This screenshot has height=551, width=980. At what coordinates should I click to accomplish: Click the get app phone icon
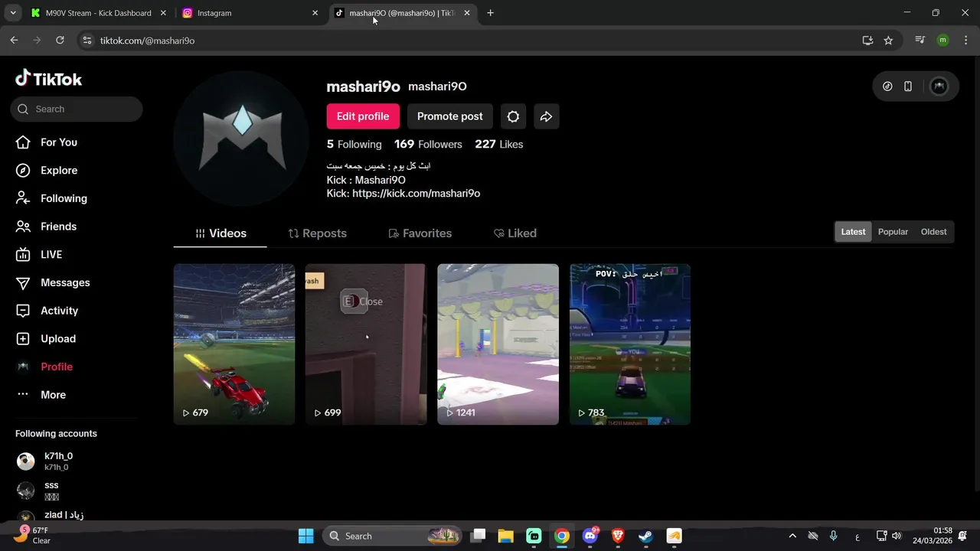point(908,86)
